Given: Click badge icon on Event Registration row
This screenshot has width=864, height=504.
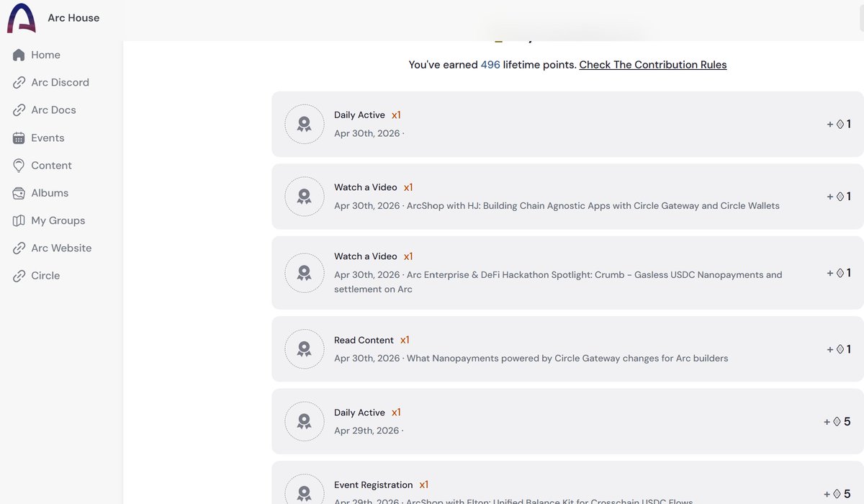Looking at the screenshot, I should pos(305,492).
